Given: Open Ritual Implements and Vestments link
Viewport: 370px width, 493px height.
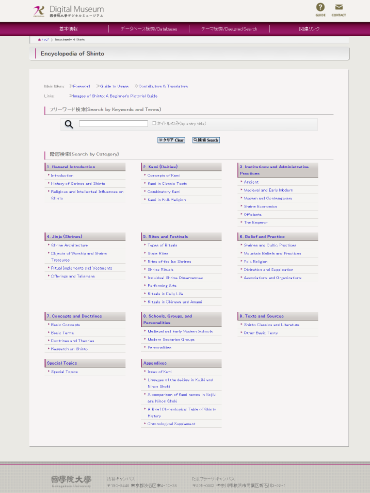Looking at the screenshot, I should coord(81,268).
